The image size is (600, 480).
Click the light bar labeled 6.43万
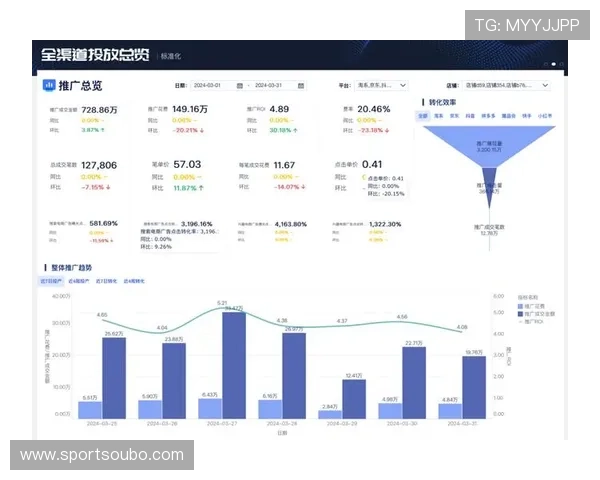210,408
